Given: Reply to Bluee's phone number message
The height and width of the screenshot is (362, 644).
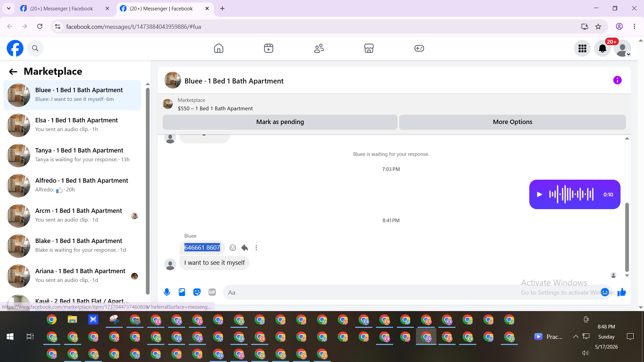Looking at the screenshot, I should tap(245, 248).
